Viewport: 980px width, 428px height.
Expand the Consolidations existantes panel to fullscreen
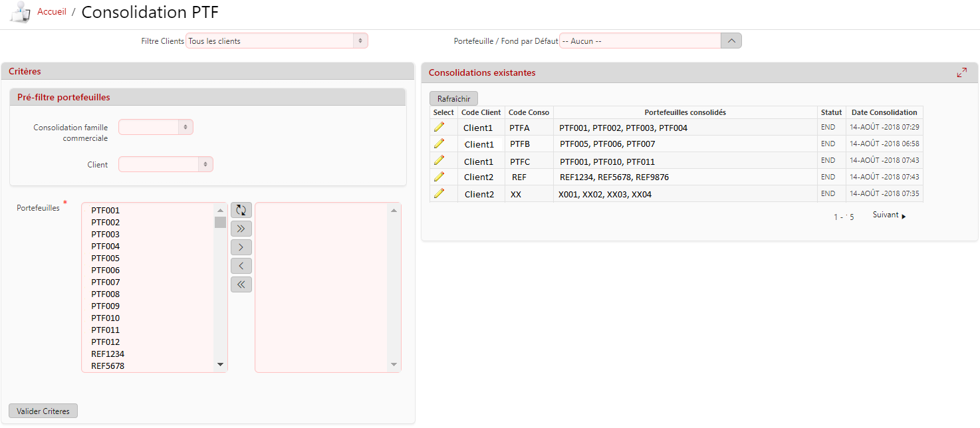(961, 72)
